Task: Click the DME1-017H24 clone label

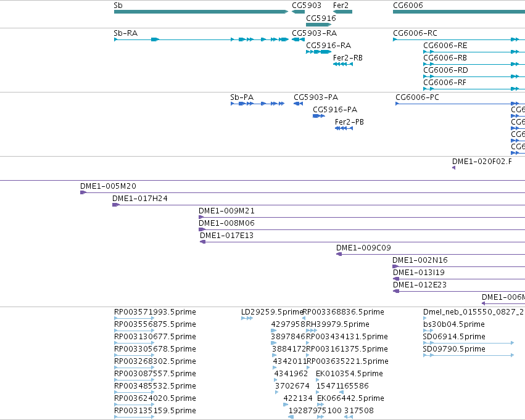Action: click(x=139, y=199)
